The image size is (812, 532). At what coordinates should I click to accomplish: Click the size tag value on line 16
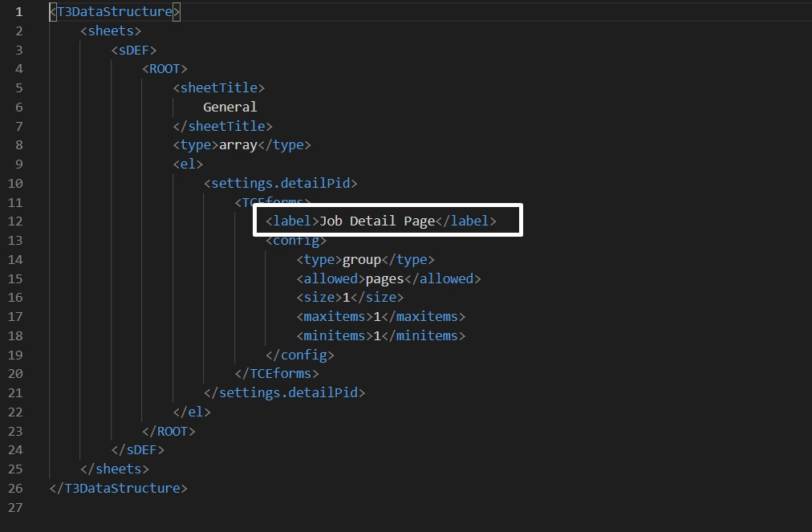pyautogui.click(x=347, y=298)
